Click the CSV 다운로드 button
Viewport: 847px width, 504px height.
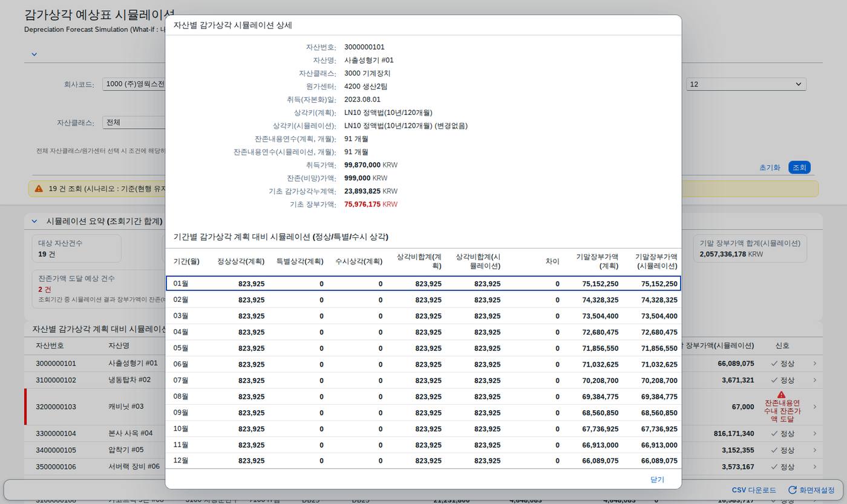pos(754,490)
